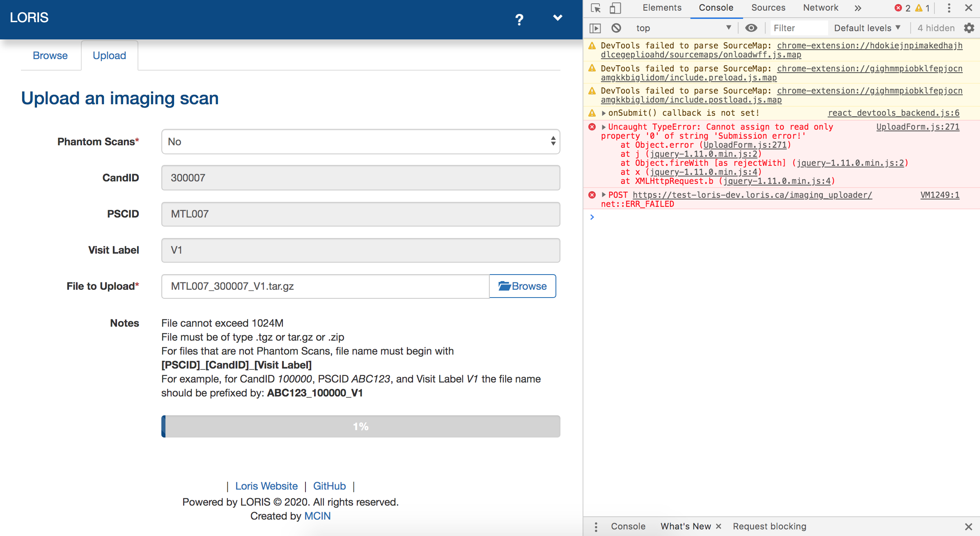Click the GitHub link in the footer
This screenshot has width=980, height=536.
(329, 486)
